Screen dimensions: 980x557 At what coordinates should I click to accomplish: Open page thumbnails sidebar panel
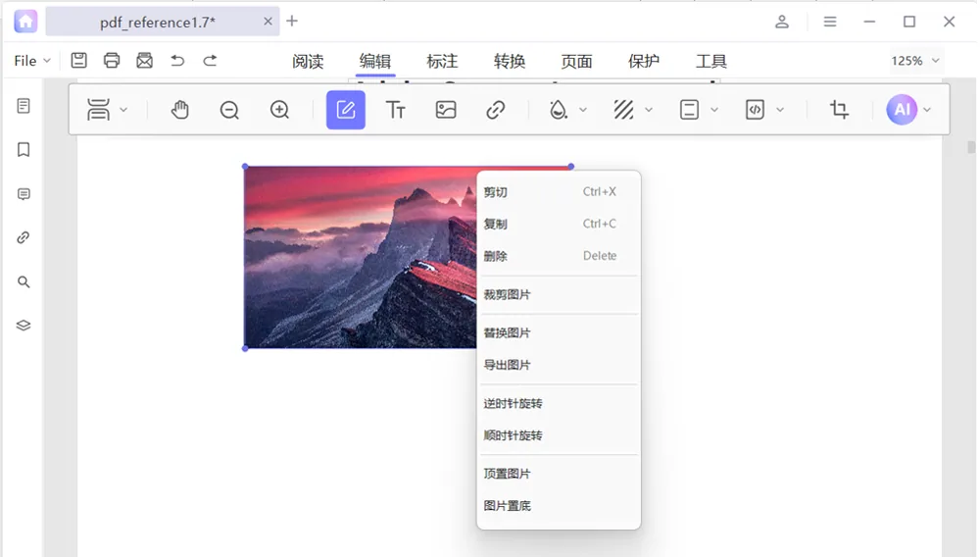[24, 106]
